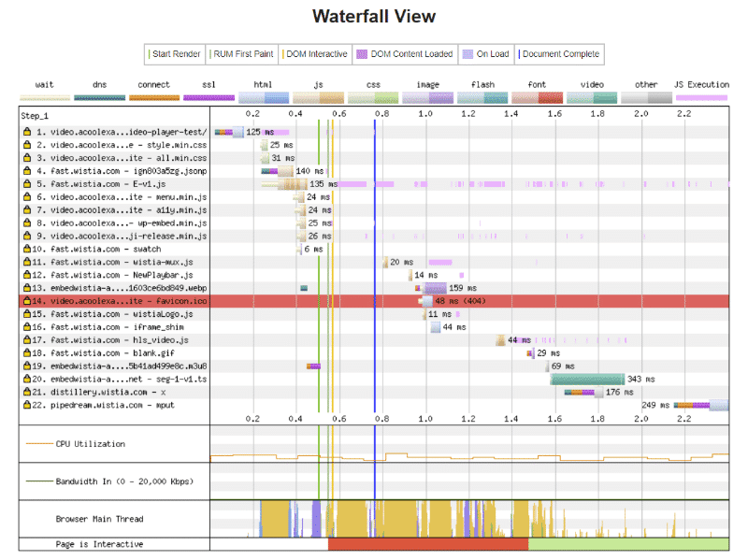
Task: Click the 125 ms bar of request 1
Action: click(229, 132)
